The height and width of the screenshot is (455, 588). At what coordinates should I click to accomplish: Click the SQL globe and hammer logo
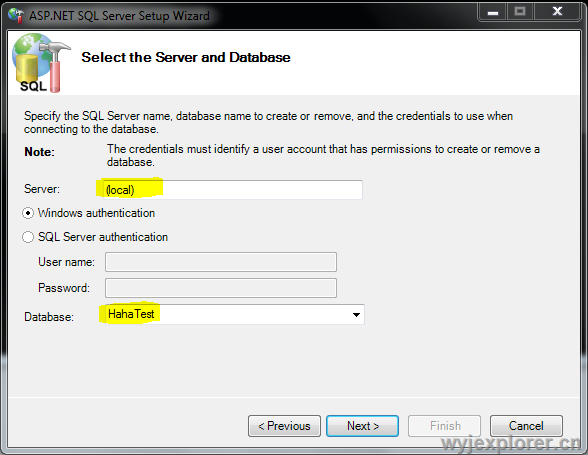[x=41, y=63]
